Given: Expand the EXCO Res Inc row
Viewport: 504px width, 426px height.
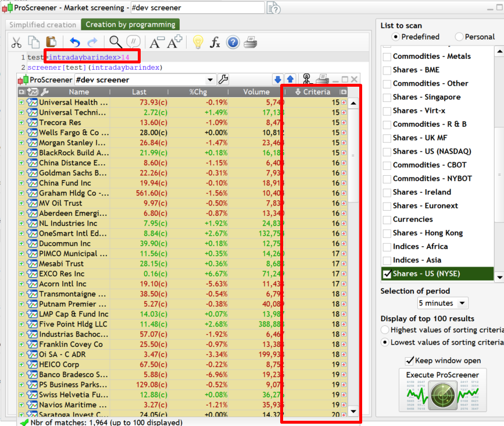Looking at the screenshot, I should pos(21,274).
